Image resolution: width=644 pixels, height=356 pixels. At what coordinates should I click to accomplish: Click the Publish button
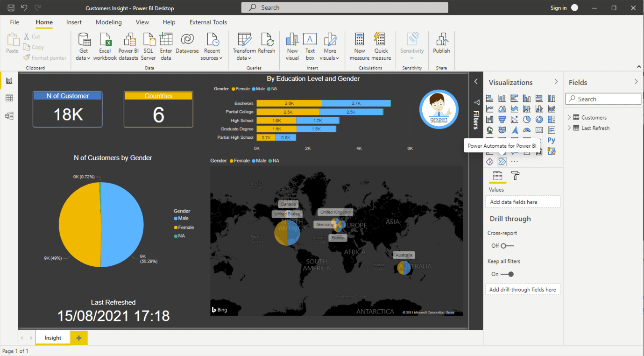pos(441,44)
